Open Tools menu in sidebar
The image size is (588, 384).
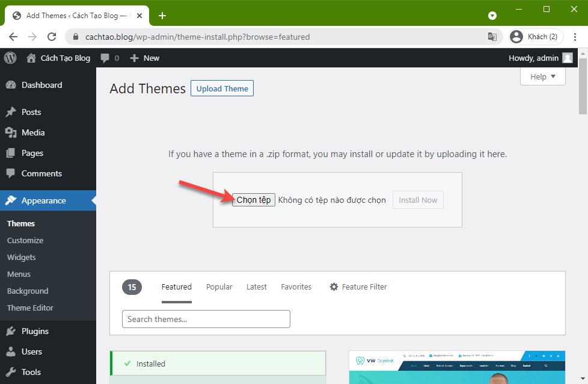(x=48, y=372)
